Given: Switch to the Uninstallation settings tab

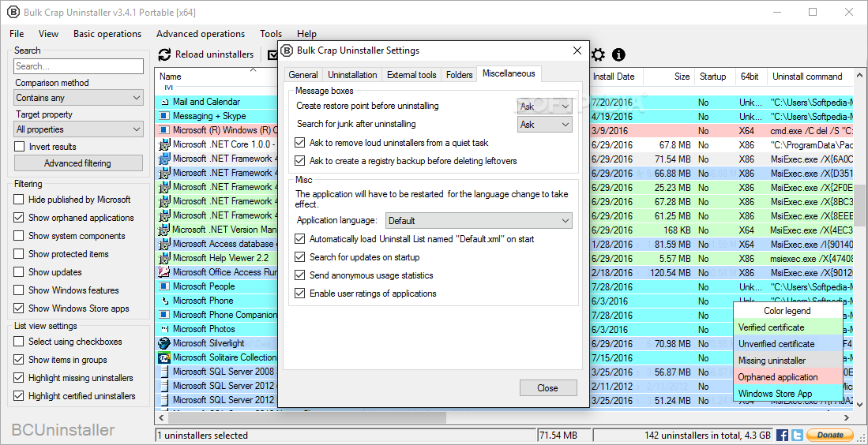Looking at the screenshot, I should tap(352, 75).
